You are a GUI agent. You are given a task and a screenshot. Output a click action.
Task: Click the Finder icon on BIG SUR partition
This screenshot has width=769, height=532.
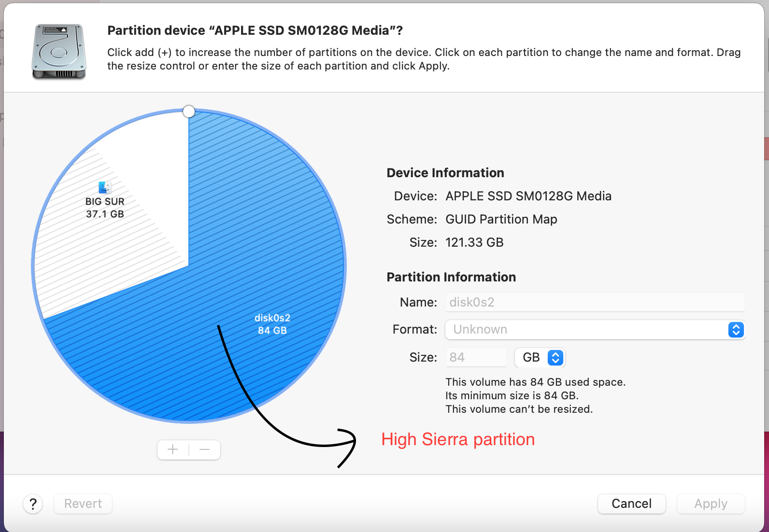pos(105,187)
